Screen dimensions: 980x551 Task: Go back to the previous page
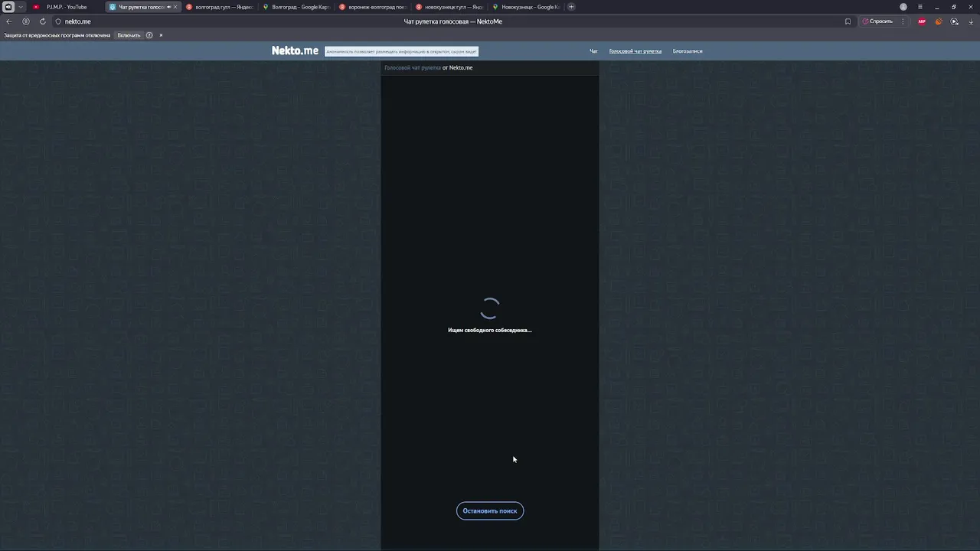[9, 21]
